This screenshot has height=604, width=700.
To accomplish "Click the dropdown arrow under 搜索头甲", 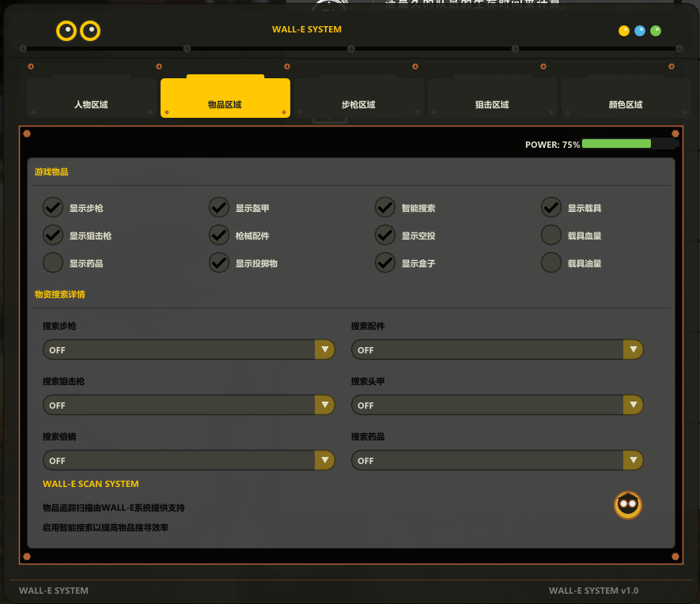I will pos(633,405).
